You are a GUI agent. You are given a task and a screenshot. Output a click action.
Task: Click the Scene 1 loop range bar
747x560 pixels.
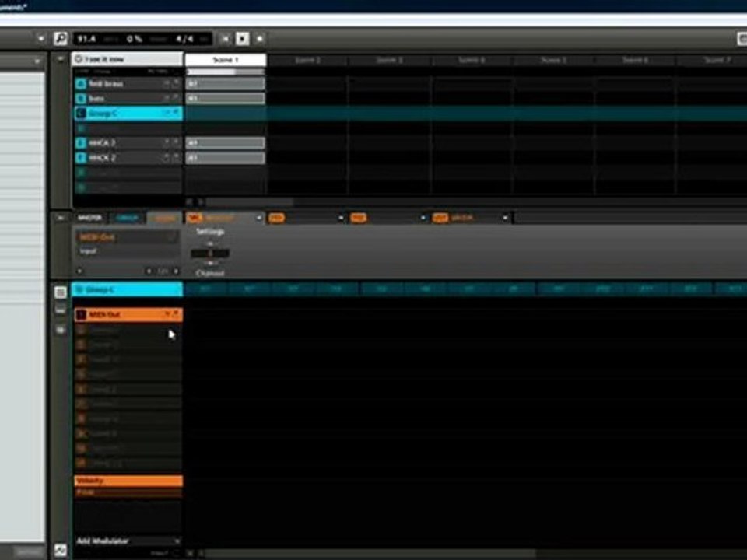click(226, 72)
